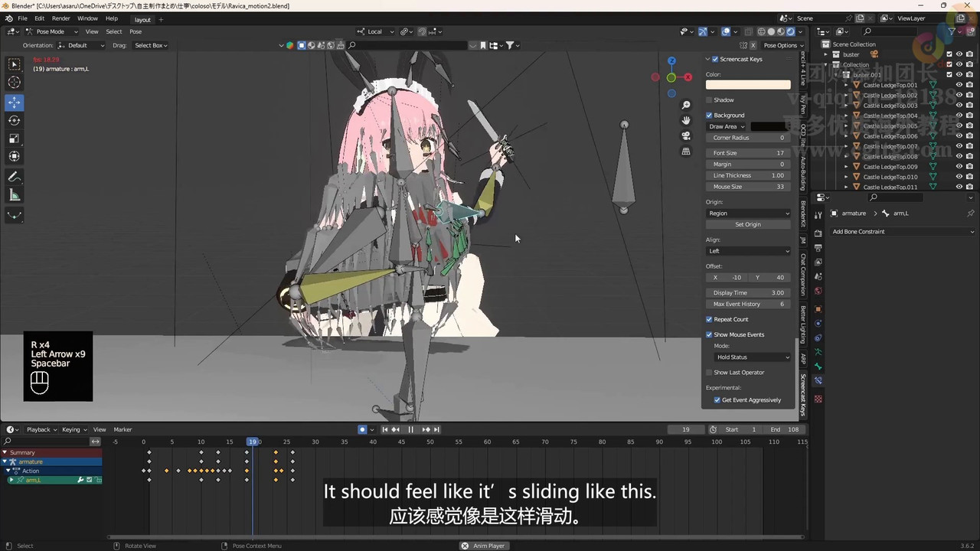
Task: Switch to solid viewport shading
Action: coord(771,31)
